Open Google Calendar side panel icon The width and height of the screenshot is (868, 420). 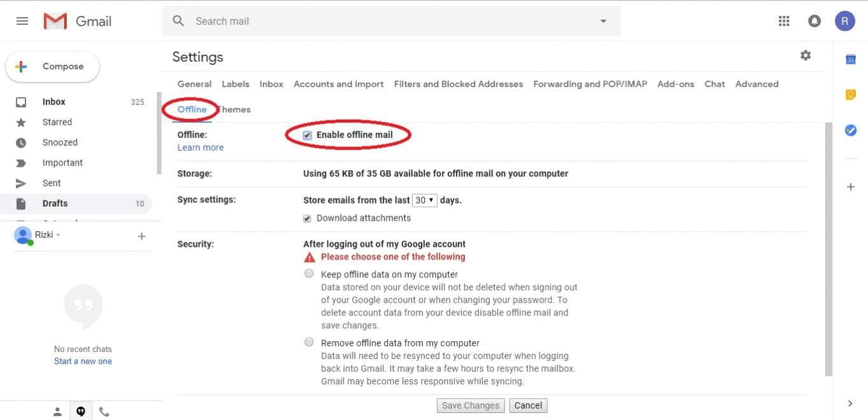(850, 59)
